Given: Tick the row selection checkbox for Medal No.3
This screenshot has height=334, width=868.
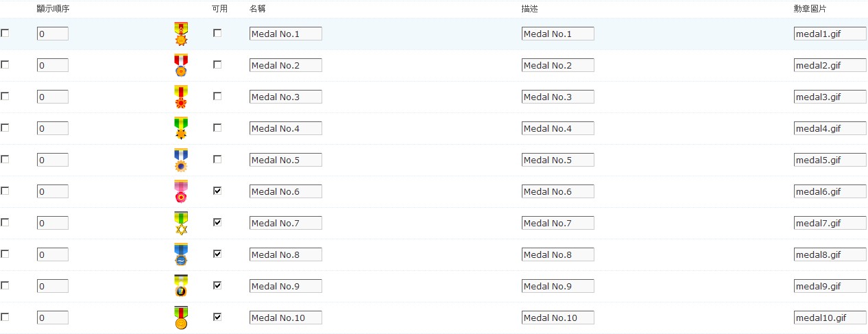Looking at the screenshot, I should point(5,96).
